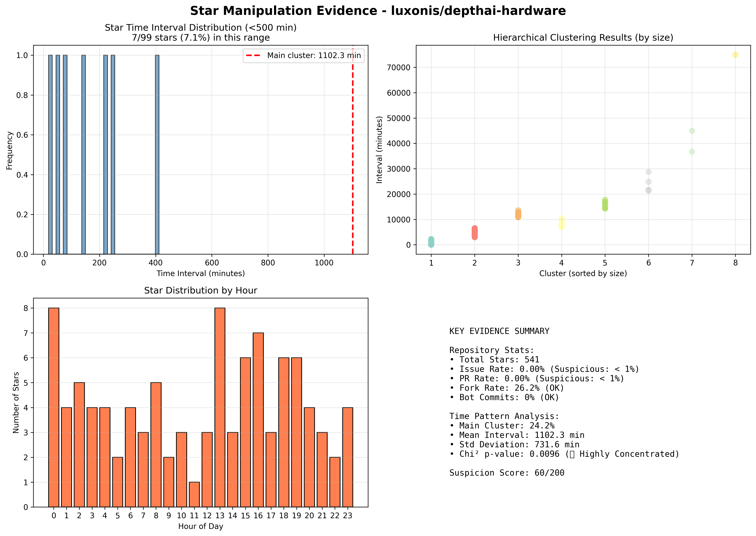Screen dimensions: 756x536
Task: Click the orange cluster 3 points
Action: coord(518,214)
